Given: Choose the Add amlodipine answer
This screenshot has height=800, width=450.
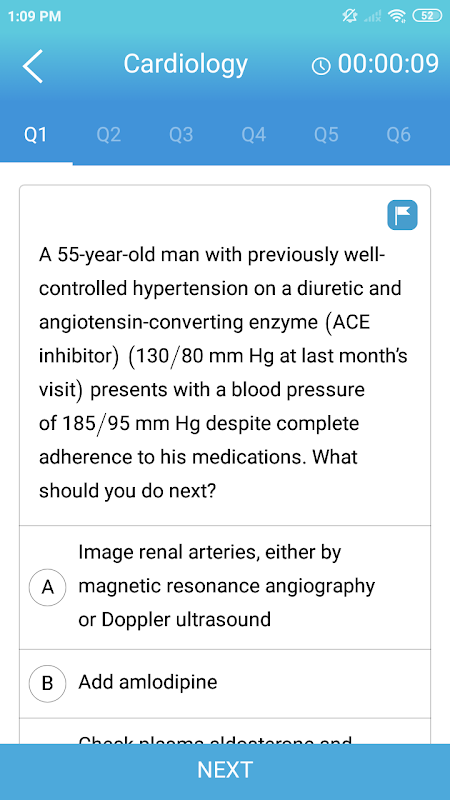Looking at the screenshot, I should [x=148, y=682].
